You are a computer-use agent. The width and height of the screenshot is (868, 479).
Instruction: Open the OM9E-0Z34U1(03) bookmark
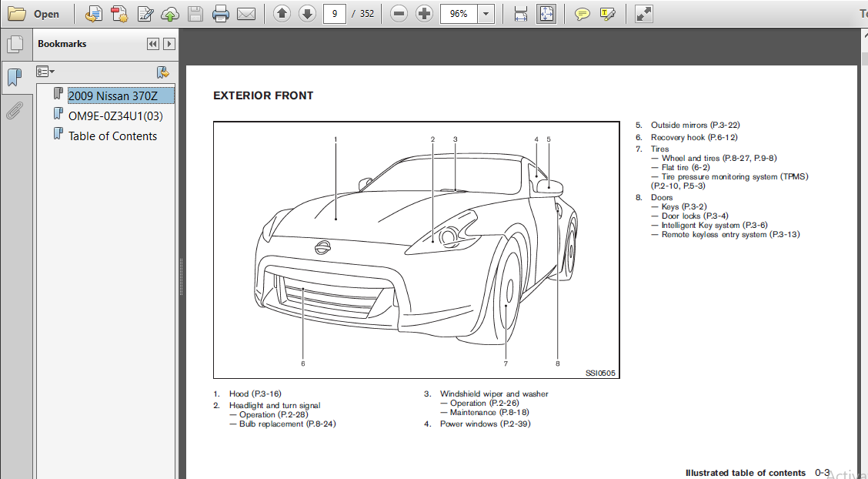[115, 116]
